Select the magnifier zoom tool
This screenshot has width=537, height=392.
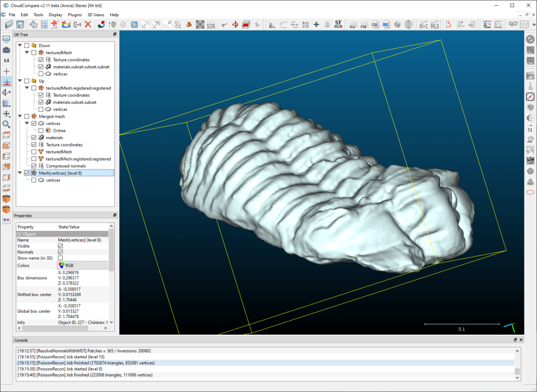(x=6, y=124)
